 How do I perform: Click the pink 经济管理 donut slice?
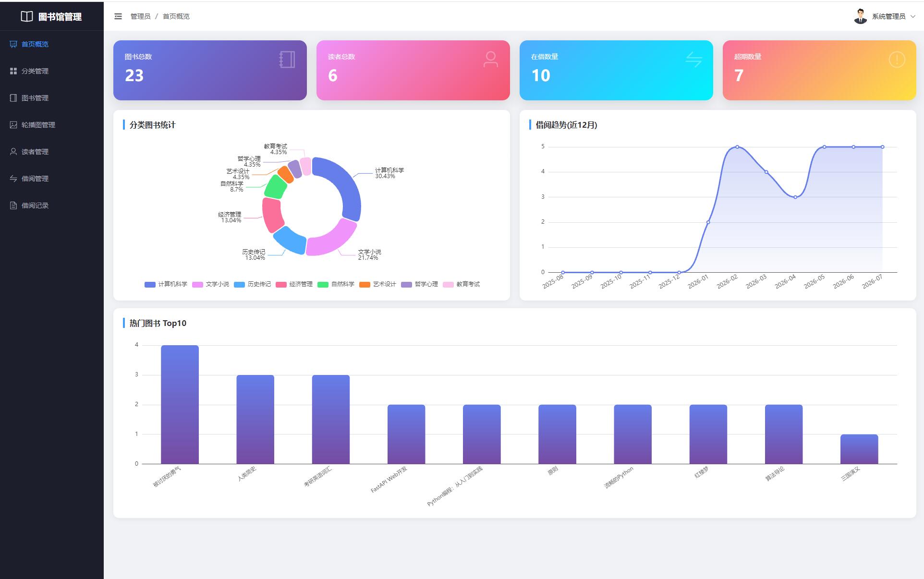pyautogui.click(x=271, y=215)
